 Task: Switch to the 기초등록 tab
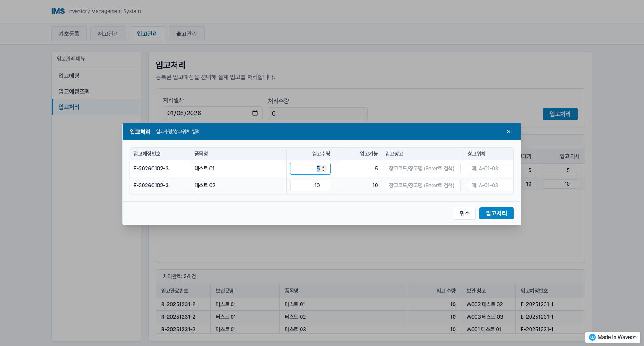(69, 34)
